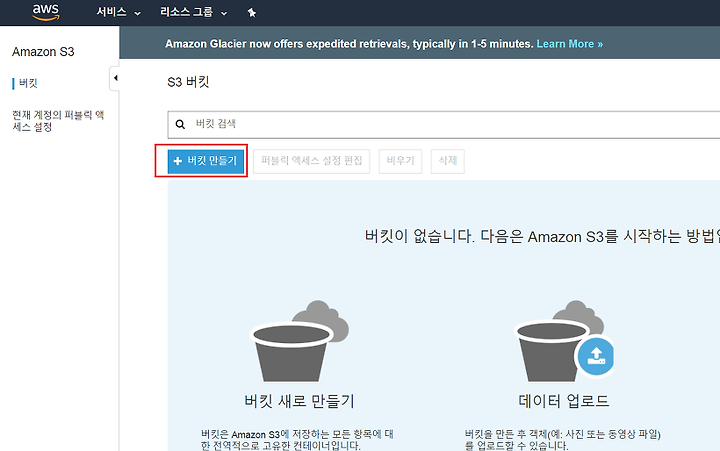Click the 버킷이 없습니다 message text
This screenshot has width=720, height=451.
542,237
